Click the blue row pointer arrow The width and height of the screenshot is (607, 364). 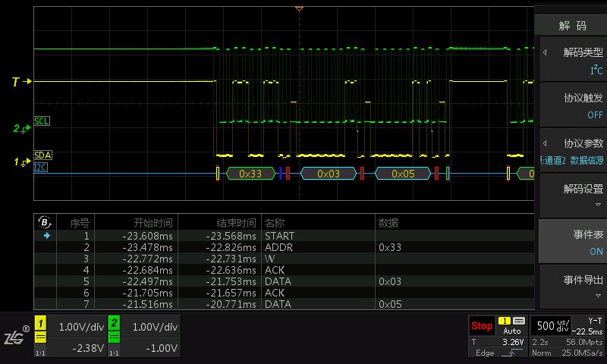pos(47,236)
